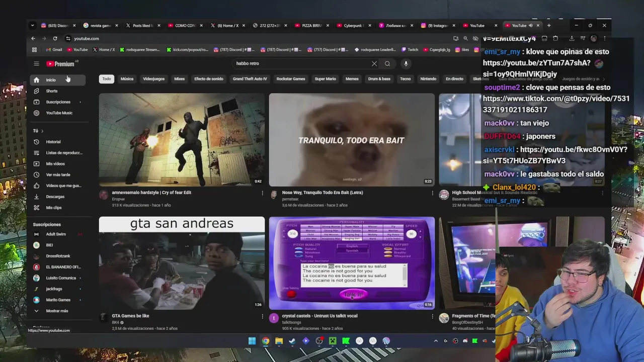Open Gmail bookmark

(x=54, y=50)
